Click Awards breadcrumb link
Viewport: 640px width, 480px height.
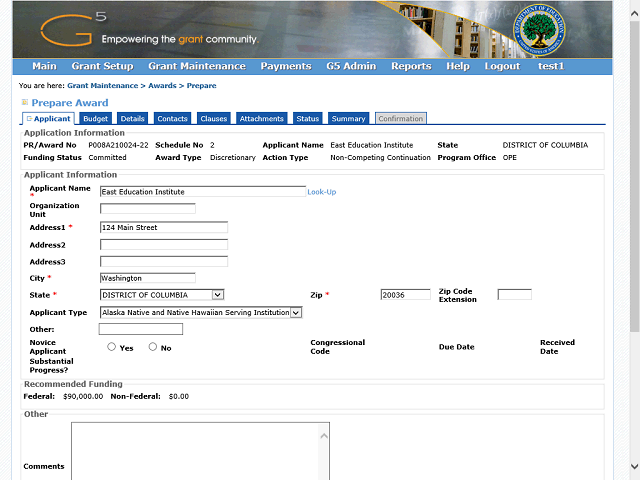pyautogui.click(x=162, y=86)
